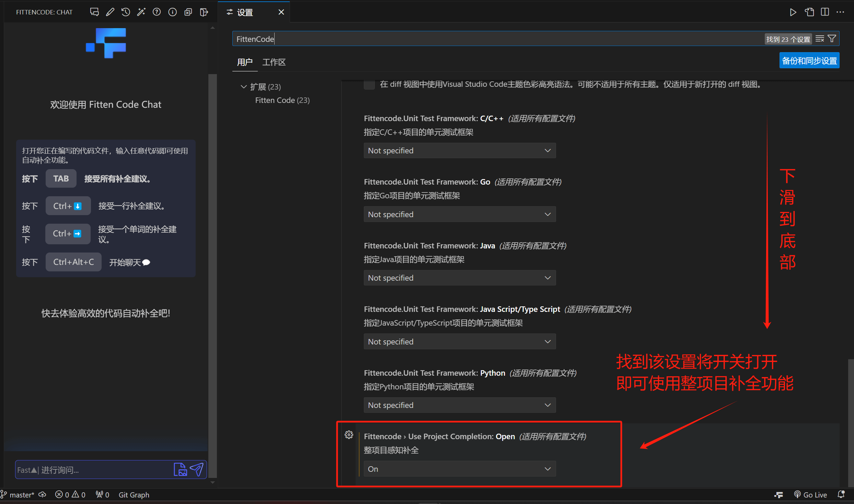Select the 用户 settings tab
Viewport: 854px width, 504px height.
pyautogui.click(x=245, y=62)
